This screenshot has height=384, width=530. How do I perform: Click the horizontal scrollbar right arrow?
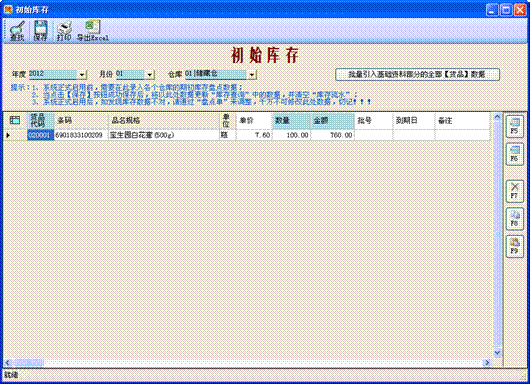click(487, 362)
